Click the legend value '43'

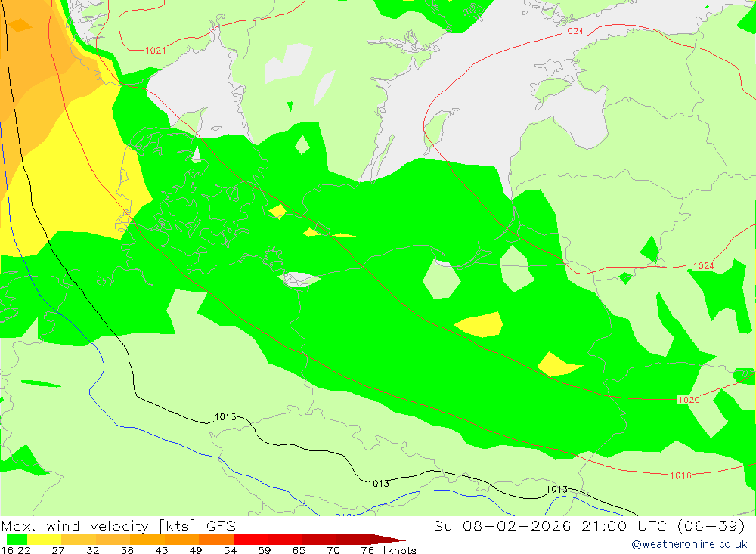point(162,550)
